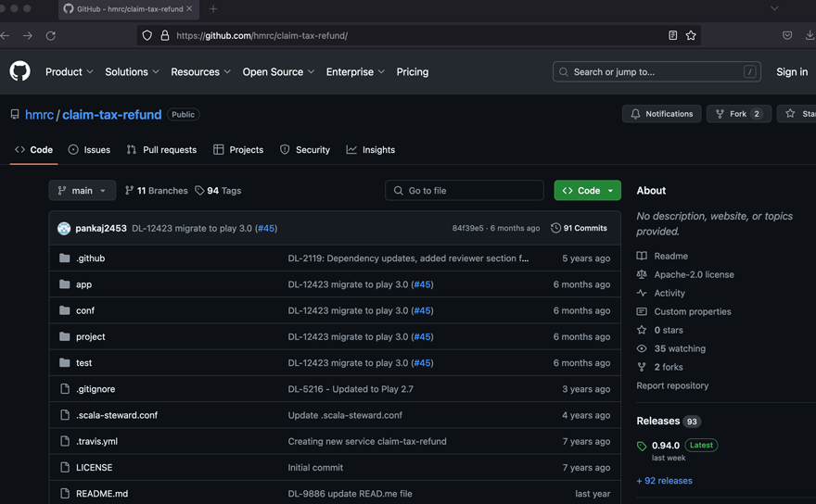Viewport: 816px width, 504px height.
Task: Switch to the Issues tab
Action: point(90,150)
